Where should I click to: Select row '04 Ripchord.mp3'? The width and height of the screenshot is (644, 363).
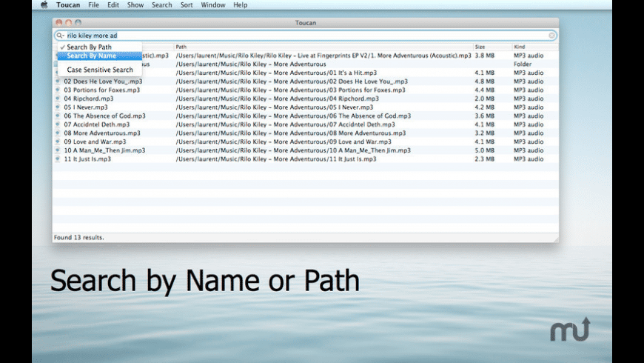306,99
